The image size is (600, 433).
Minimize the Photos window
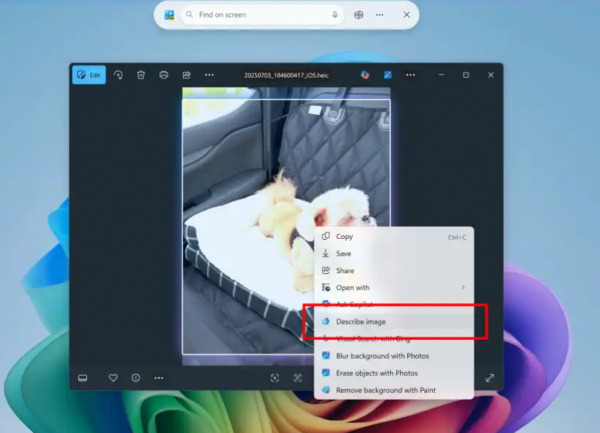pyautogui.click(x=441, y=75)
